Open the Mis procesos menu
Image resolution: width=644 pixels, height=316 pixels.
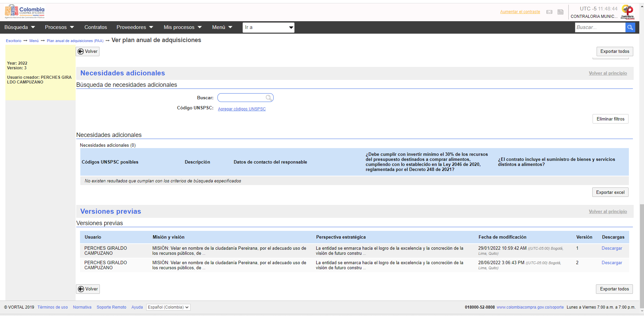coord(183,27)
